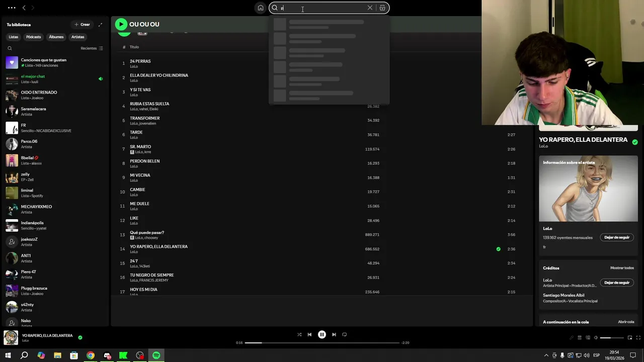Image resolution: width=644 pixels, height=362 pixels.
Task: Skip to previous track
Action: pyautogui.click(x=309, y=334)
